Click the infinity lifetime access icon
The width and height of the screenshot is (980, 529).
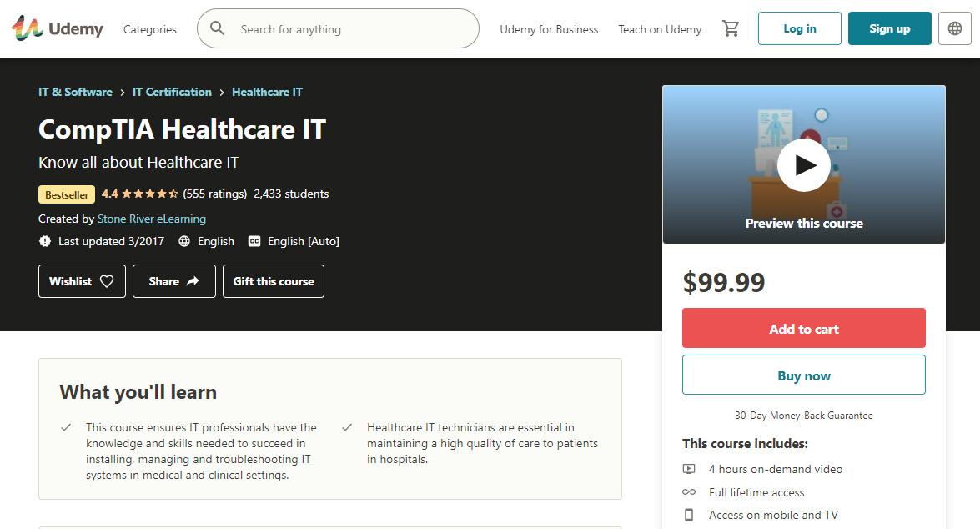tap(689, 492)
